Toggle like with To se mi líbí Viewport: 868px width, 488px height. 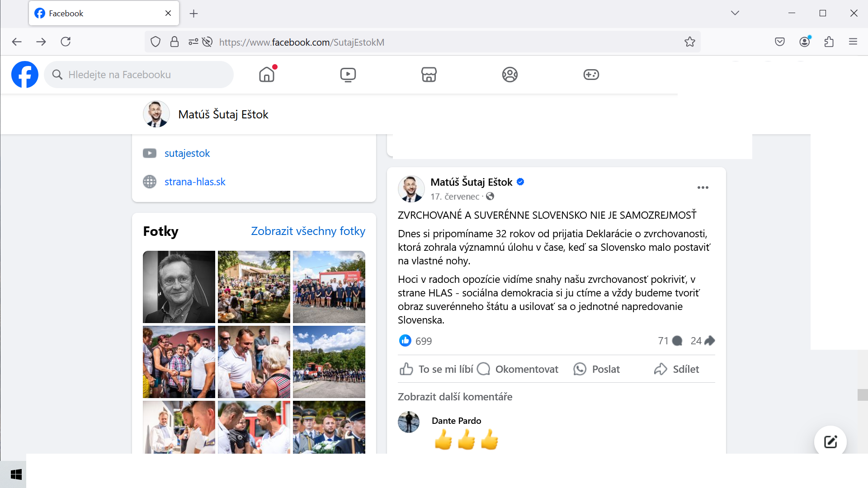click(x=436, y=369)
